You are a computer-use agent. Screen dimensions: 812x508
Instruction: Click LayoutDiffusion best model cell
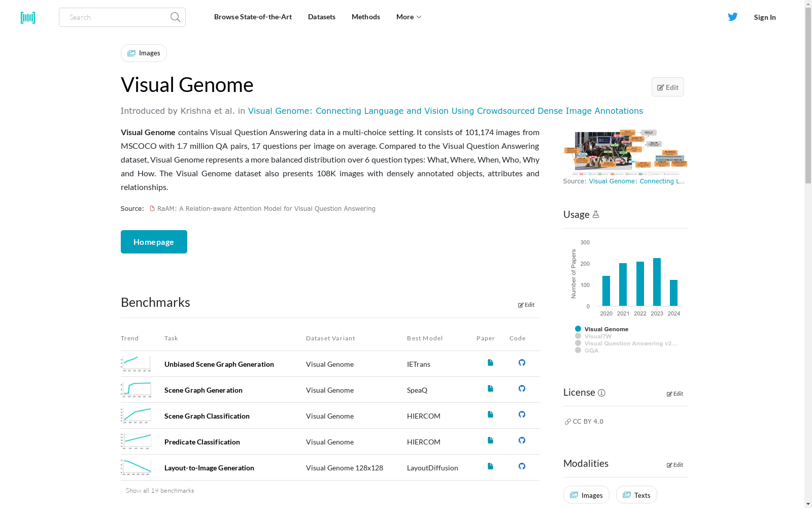click(432, 468)
